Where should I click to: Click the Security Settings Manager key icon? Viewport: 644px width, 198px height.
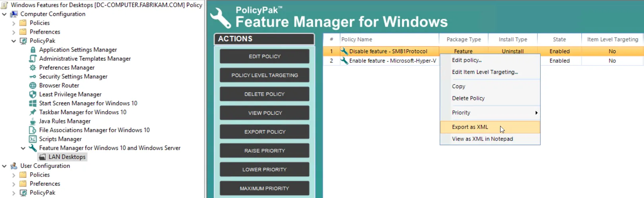click(33, 77)
